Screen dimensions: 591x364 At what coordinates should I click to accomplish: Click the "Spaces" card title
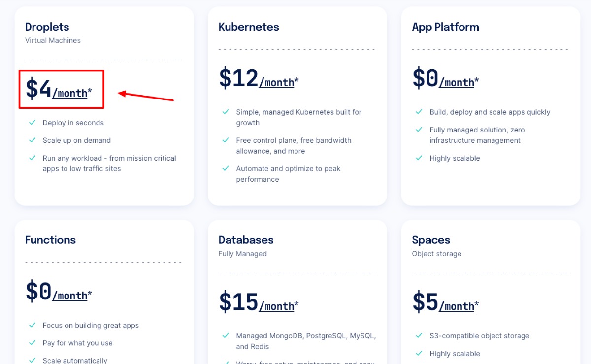click(430, 240)
